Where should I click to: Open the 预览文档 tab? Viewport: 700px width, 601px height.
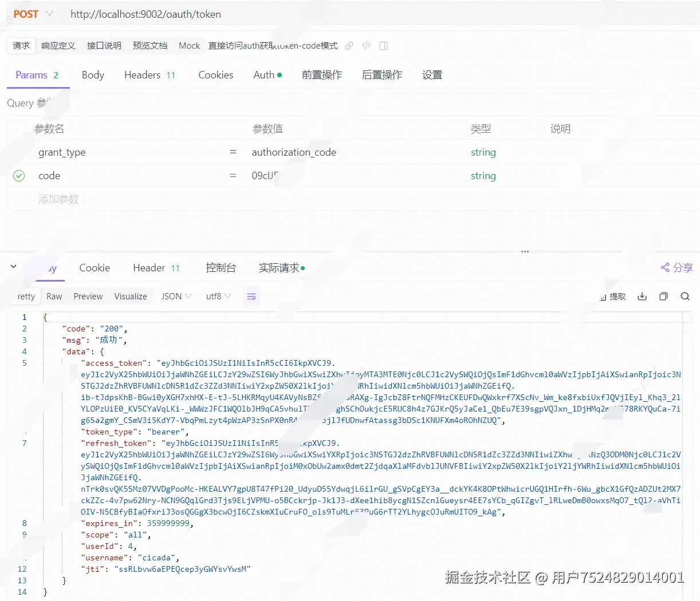[x=150, y=46]
